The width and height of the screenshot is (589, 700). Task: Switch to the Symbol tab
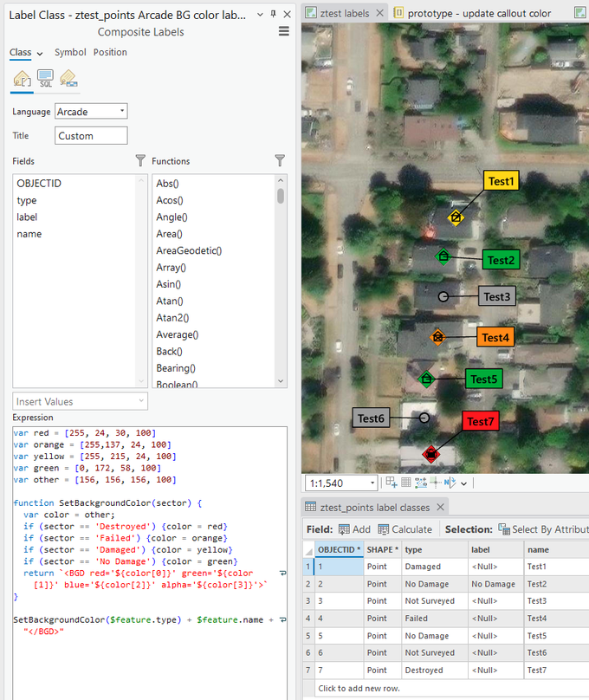pyautogui.click(x=70, y=52)
